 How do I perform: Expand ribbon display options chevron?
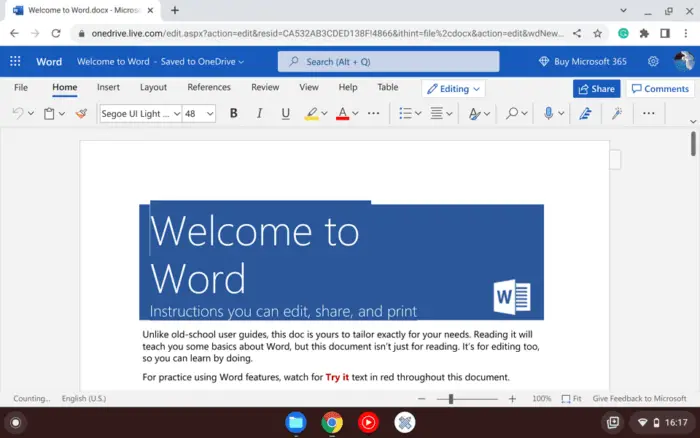coord(692,121)
